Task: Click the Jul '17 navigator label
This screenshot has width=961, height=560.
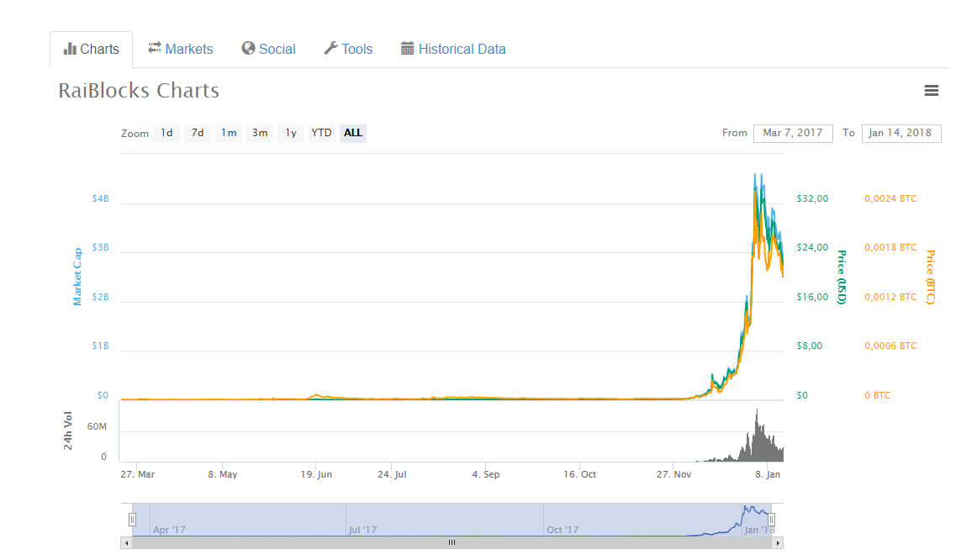Action: tap(363, 530)
